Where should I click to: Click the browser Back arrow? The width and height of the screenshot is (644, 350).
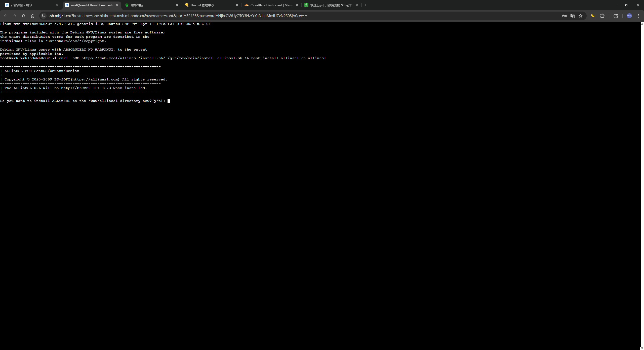pos(6,16)
